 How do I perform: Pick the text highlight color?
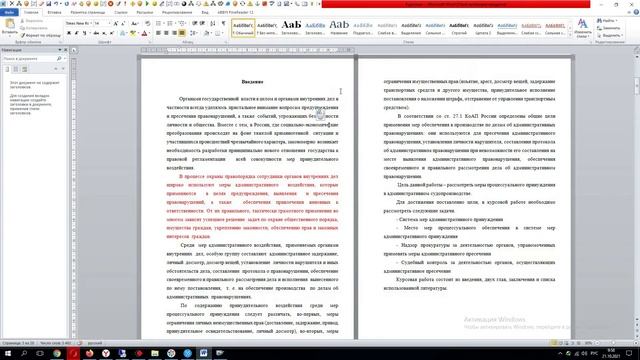click(133, 33)
